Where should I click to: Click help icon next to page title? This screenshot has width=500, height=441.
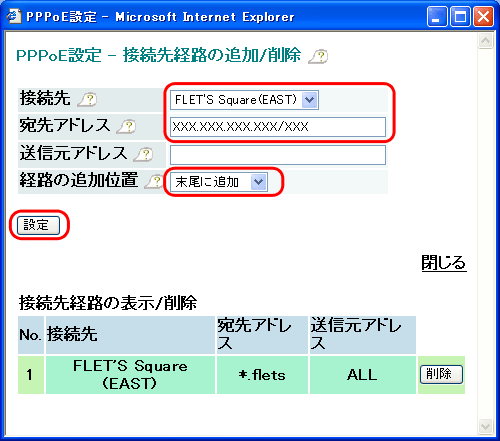(318, 56)
